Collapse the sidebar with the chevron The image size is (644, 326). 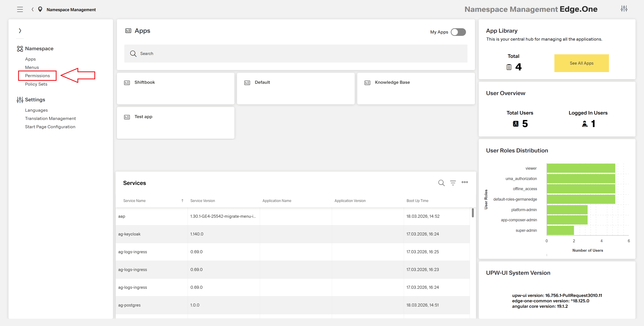(x=20, y=30)
